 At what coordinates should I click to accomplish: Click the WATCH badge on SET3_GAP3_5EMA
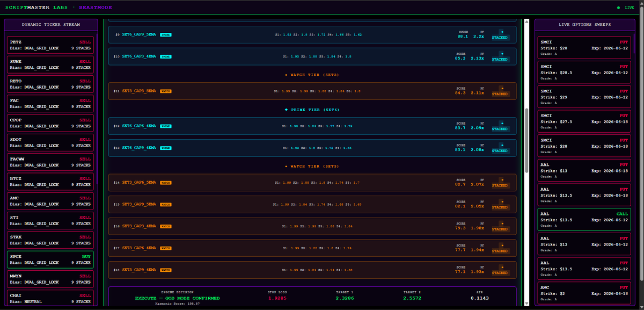166,91
